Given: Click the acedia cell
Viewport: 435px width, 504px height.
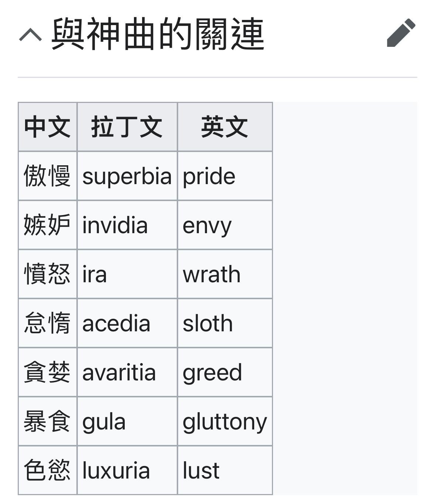Looking at the screenshot, I should [x=127, y=323].
